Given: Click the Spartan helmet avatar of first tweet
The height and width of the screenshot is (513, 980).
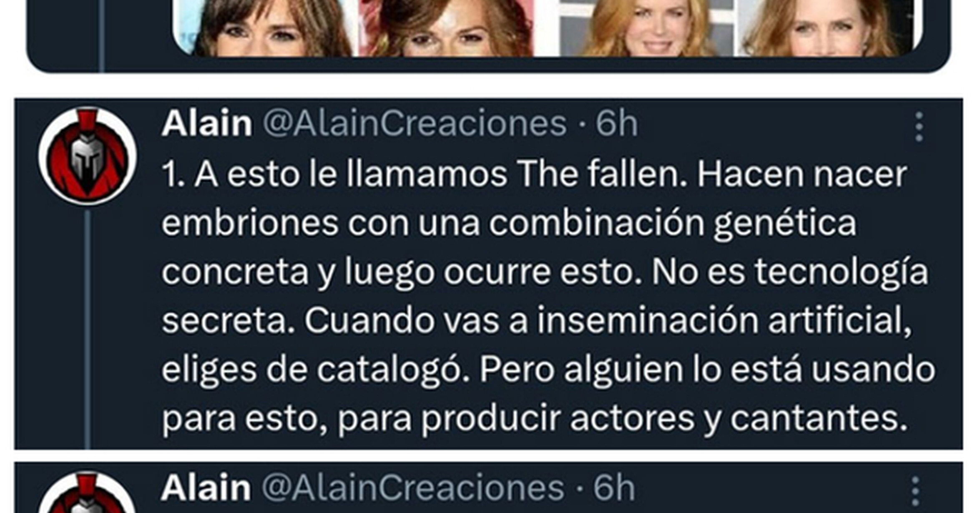Looking at the screenshot, I should pyautogui.click(x=88, y=156).
